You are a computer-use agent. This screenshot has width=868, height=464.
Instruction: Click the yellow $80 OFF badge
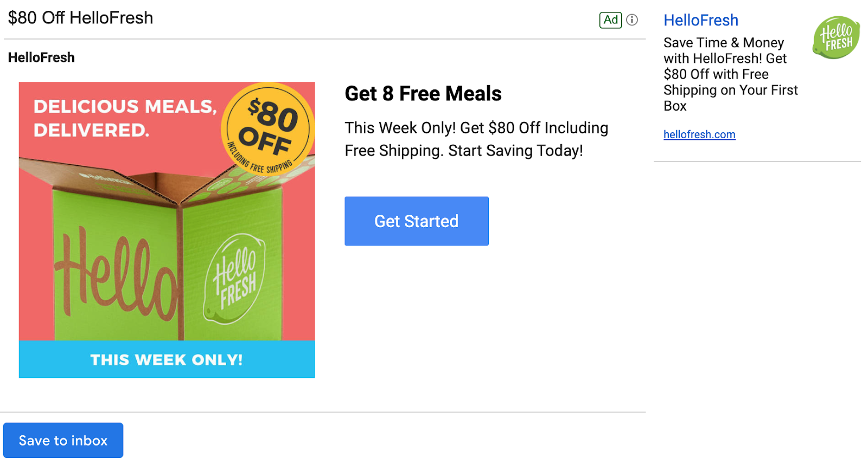pos(268,129)
